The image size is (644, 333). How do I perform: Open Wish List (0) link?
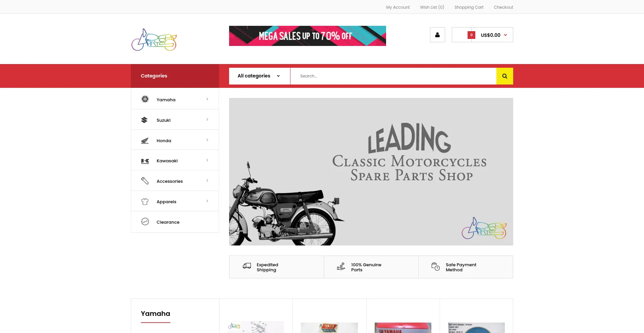pos(432,7)
